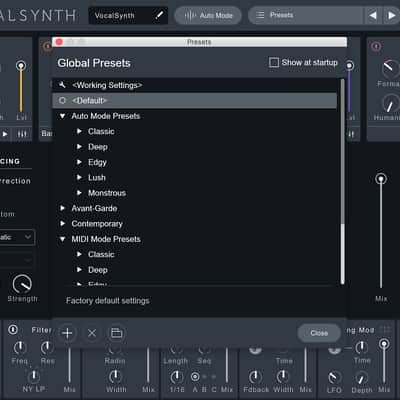Toggle the orange module power button

(47, 46)
